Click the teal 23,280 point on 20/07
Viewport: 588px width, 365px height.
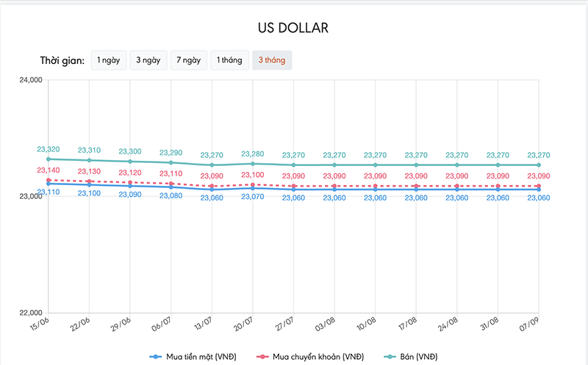[x=253, y=164]
